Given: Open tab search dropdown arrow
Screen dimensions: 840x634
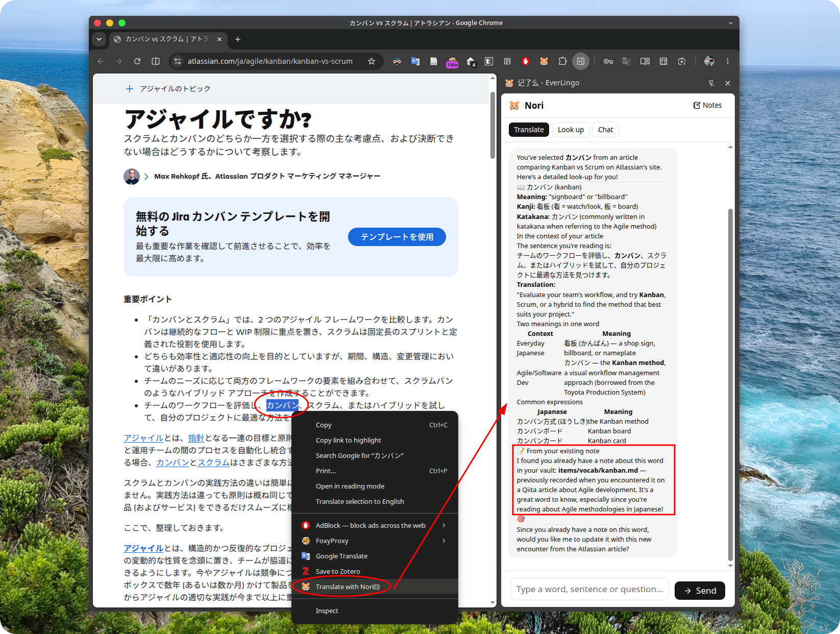Looking at the screenshot, I should [99, 39].
